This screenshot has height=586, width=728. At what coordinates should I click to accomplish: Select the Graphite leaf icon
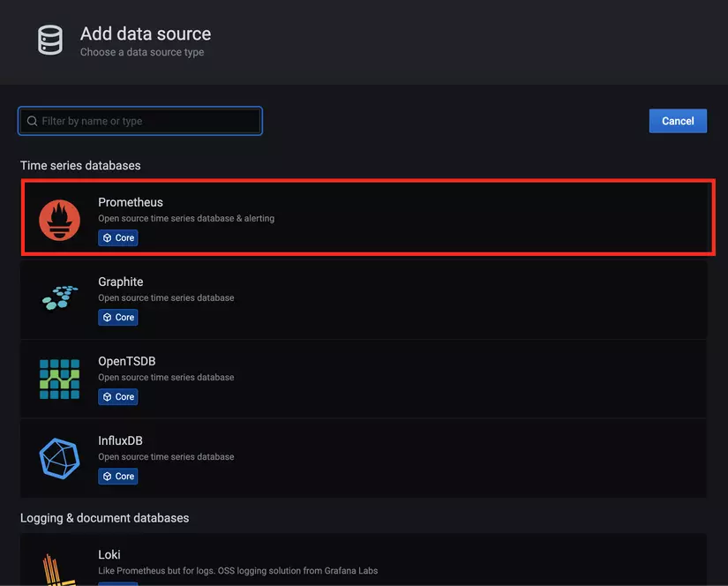59,298
